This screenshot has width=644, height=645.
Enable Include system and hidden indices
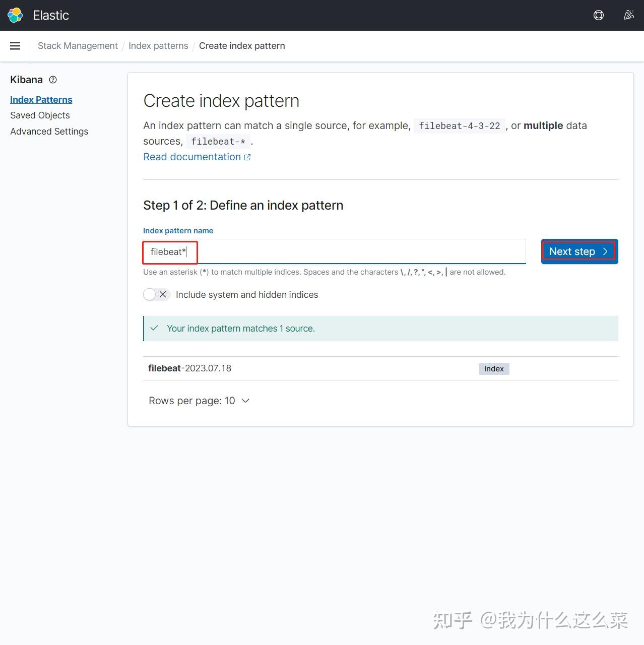click(156, 294)
